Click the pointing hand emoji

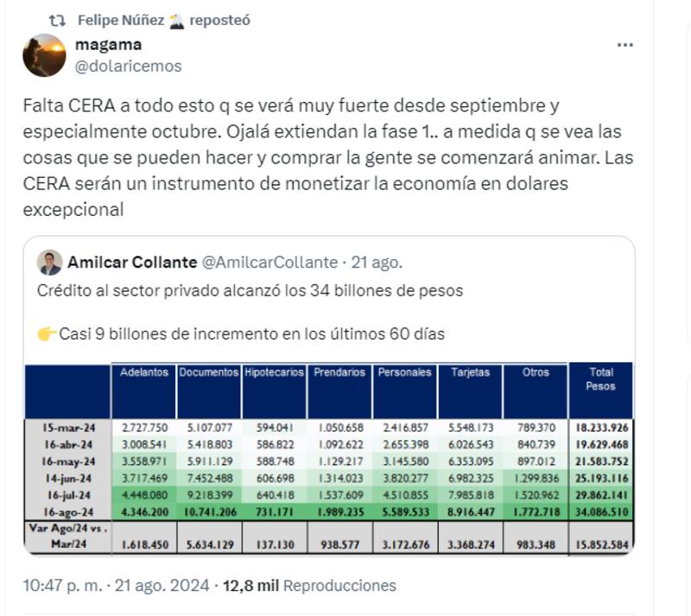coord(47,334)
